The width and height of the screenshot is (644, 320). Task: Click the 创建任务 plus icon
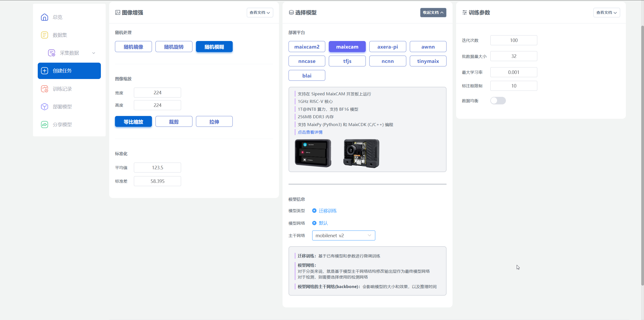[45, 71]
